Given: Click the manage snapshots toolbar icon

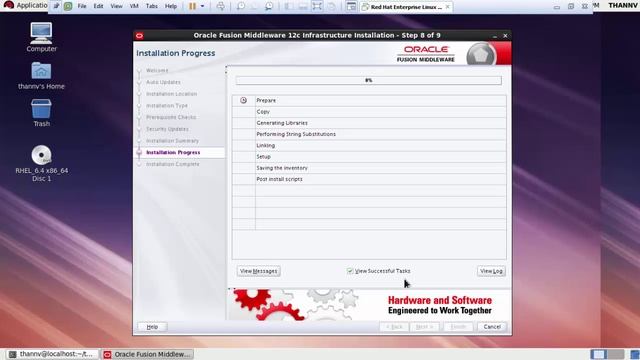Looking at the screenshot, I should point(269,6).
